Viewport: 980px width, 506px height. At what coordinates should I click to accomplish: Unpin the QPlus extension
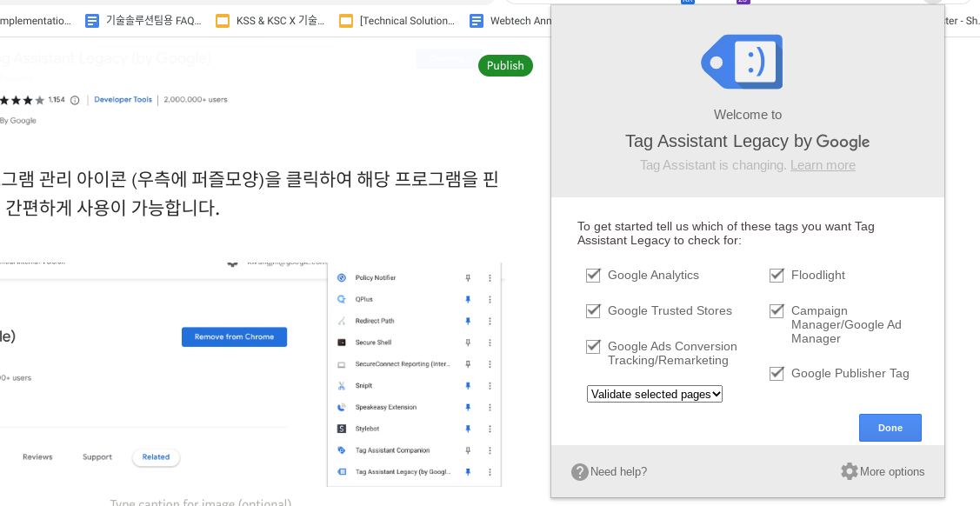pos(468,299)
